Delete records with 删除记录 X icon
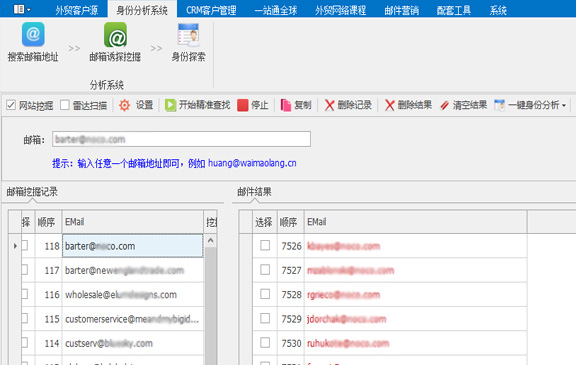The image size is (576, 365). tap(329, 105)
